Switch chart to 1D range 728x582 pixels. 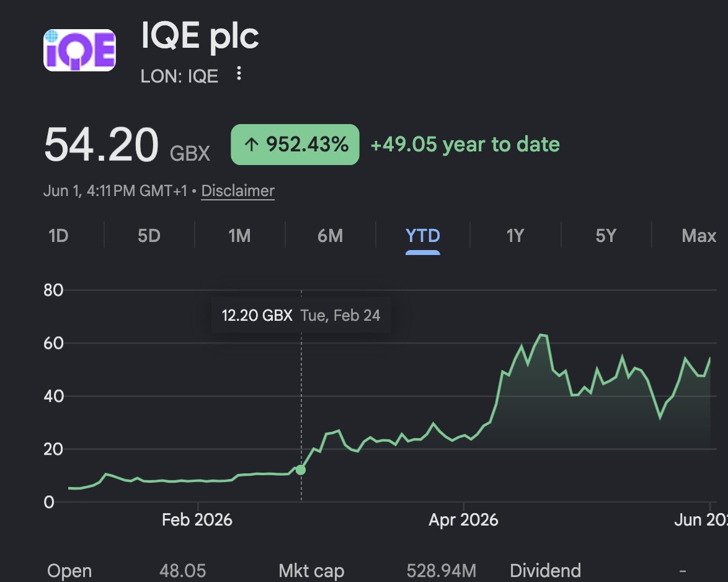[58, 236]
